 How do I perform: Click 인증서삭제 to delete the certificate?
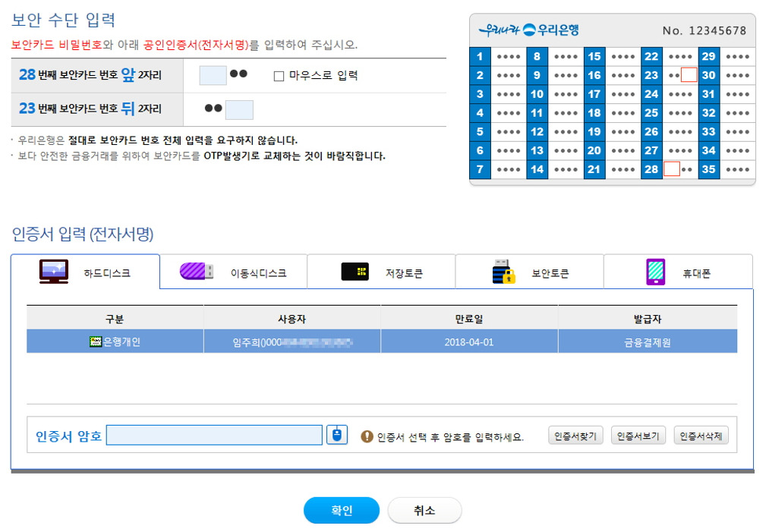(x=701, y=434)
